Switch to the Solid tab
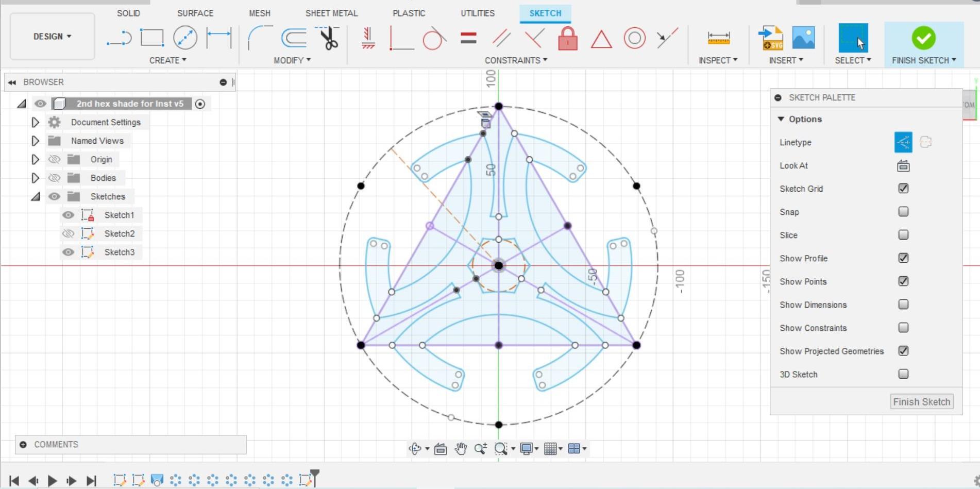Viewport: 980px width, 489px height. click(x=128, y=13)
